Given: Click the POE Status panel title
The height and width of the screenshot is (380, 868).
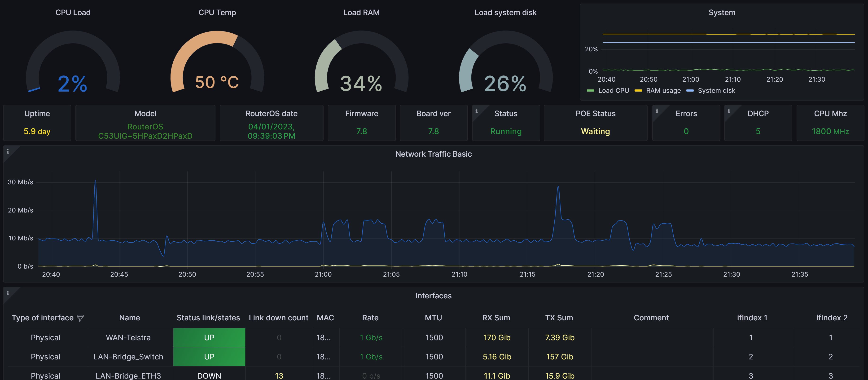Looking at the screenshot, I should click(595, 114).
